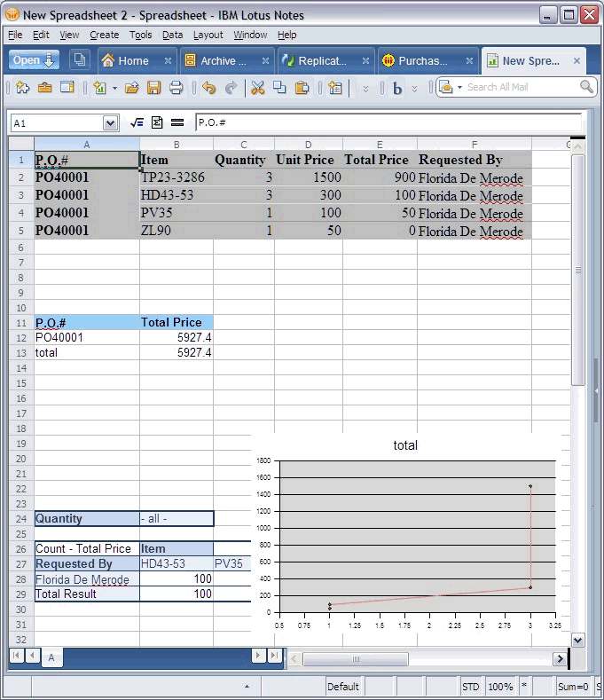Click the side panel layout icon
Screen dimensions: 604x700
67,87
